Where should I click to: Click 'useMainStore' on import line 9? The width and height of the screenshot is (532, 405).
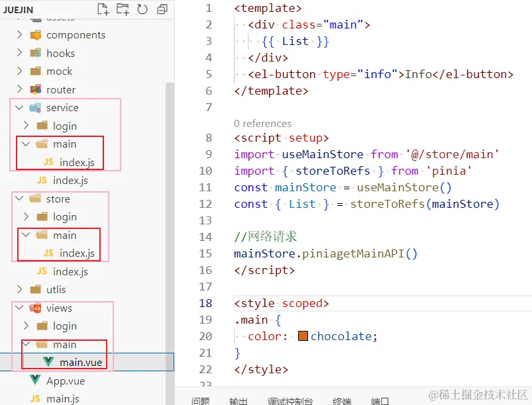(323, 154)
